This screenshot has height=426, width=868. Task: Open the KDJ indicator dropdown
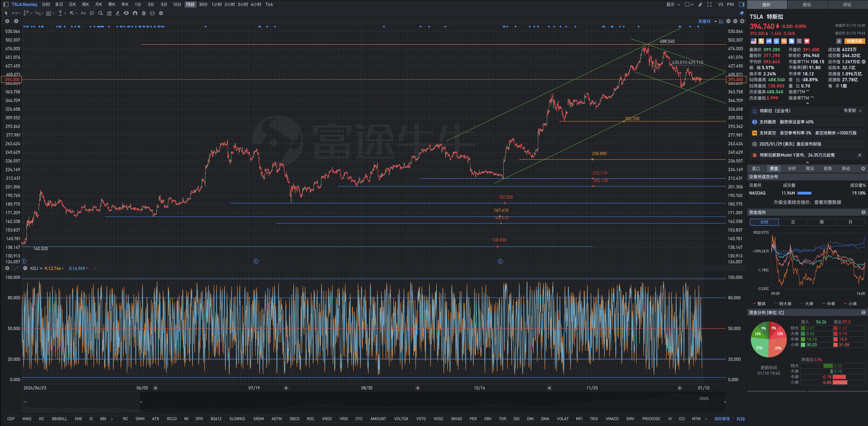pyautogui.click(x=36, y=268)
